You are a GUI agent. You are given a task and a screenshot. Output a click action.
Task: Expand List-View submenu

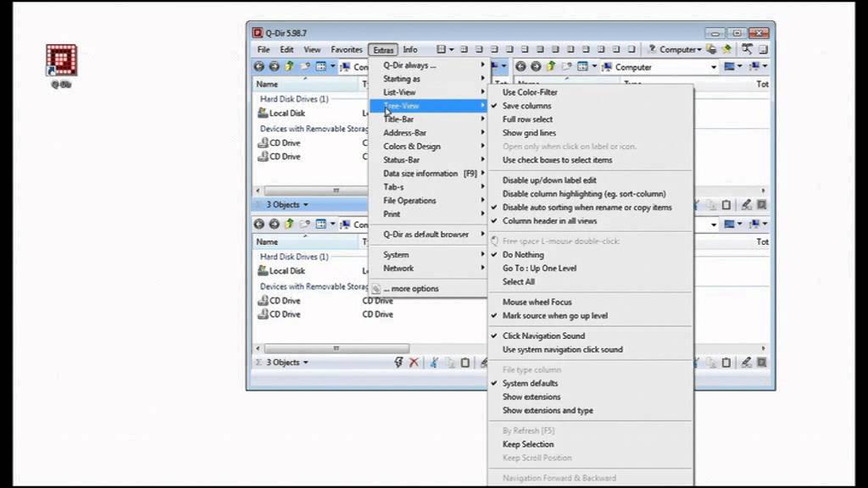[x=428, y=92]
